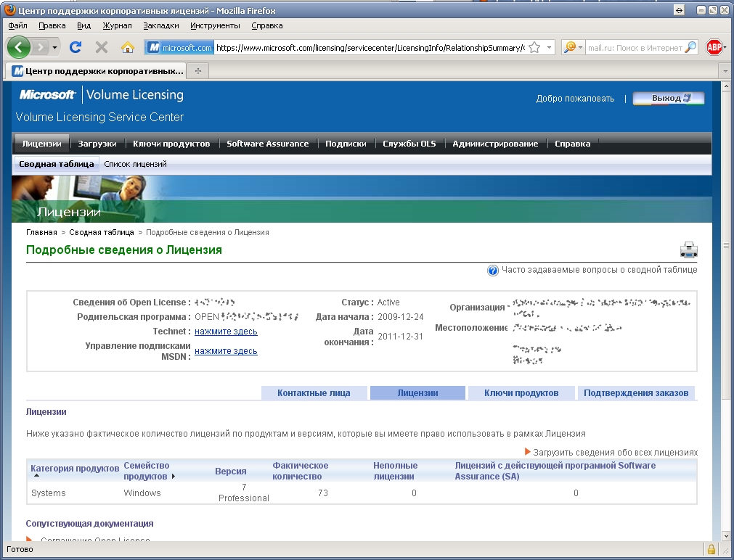Click the Forward navigation arrow
Image resolution: width=734 pixels, height=560 pixels.
point(41,47)
